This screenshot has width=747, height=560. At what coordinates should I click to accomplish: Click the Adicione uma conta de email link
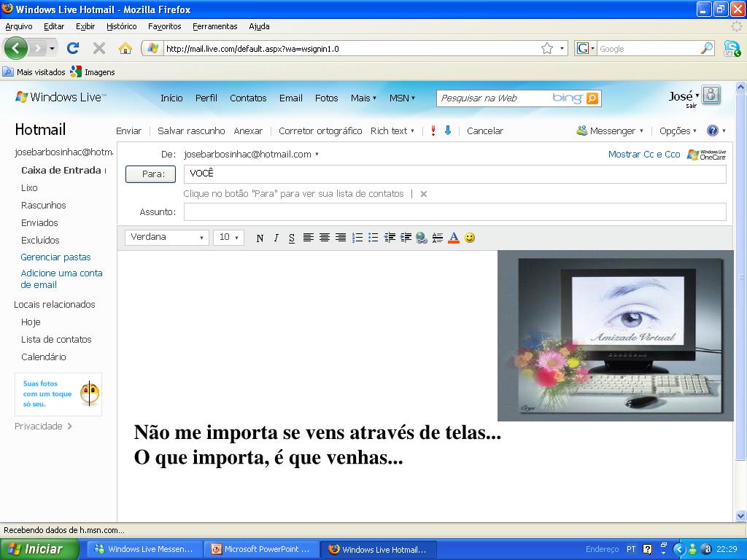(x=61, y=279)
